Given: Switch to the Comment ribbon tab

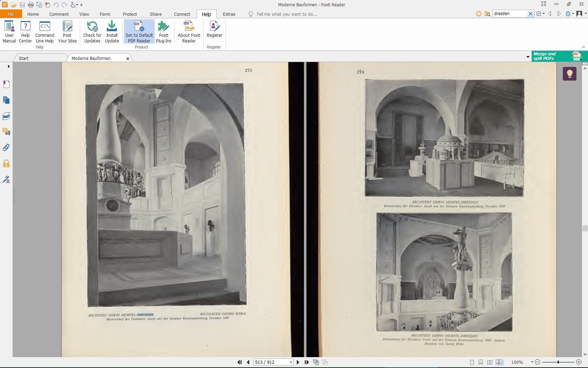Looking at the screenshot, I should (59, 14).
